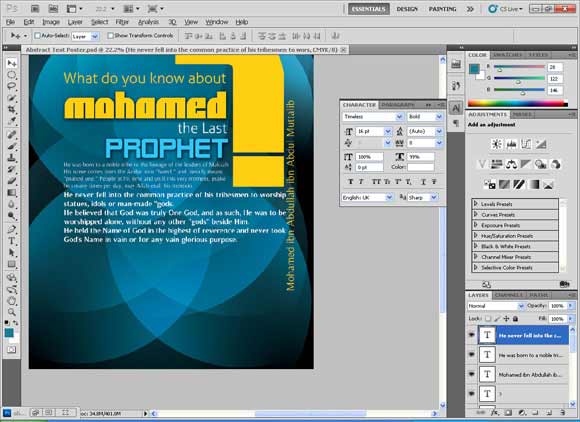Select the Move tool in toolbox

(12, 63)
